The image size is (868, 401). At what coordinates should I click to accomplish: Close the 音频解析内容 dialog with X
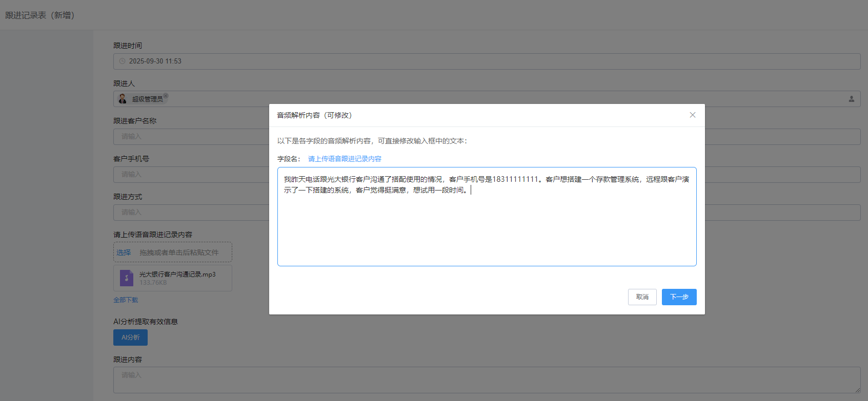692,115
